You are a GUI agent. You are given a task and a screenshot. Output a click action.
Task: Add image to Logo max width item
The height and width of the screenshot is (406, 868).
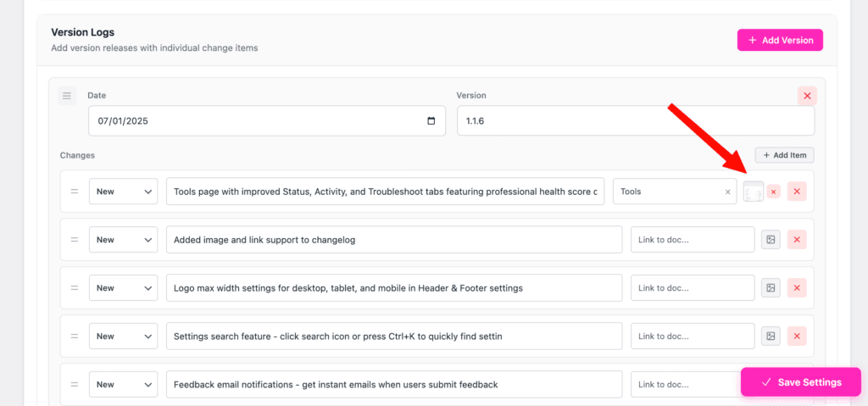(x=771, y=288)
